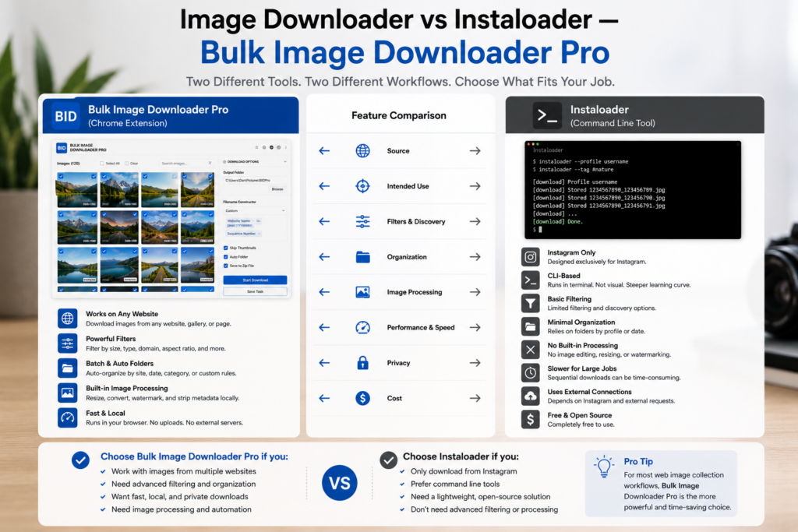Click the Cost dollar coin icon in Feature Comparison
The image size is (798, 532).
pyautogui.click(x=363, y=398)
